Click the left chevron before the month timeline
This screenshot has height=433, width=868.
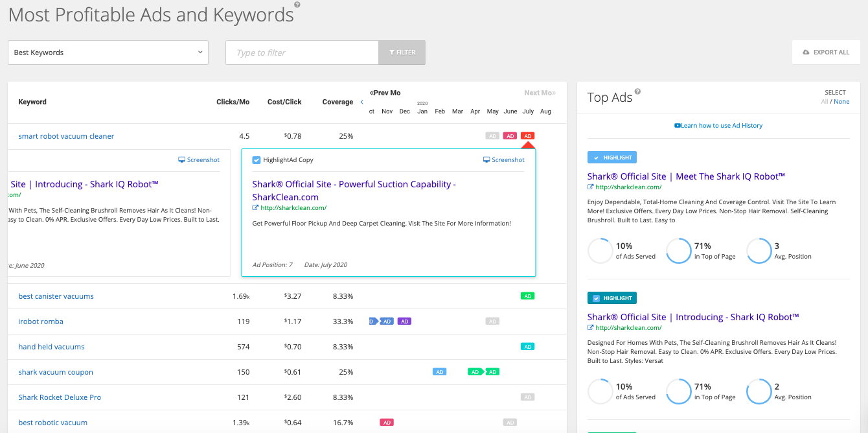point(362,102)
